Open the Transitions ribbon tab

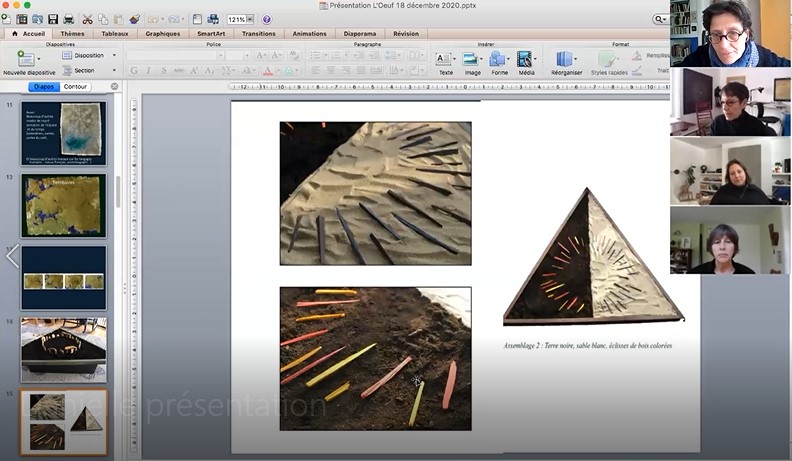(258, 33)
